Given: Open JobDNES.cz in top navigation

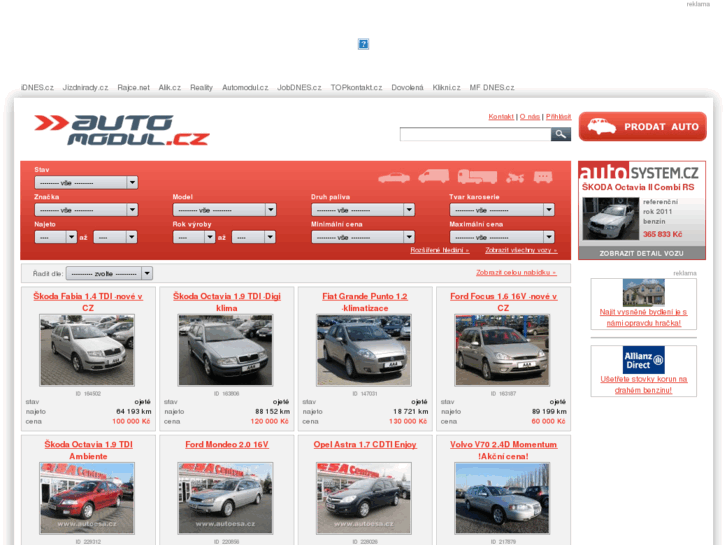Looking at the screenshot, I should click(299, 87).
